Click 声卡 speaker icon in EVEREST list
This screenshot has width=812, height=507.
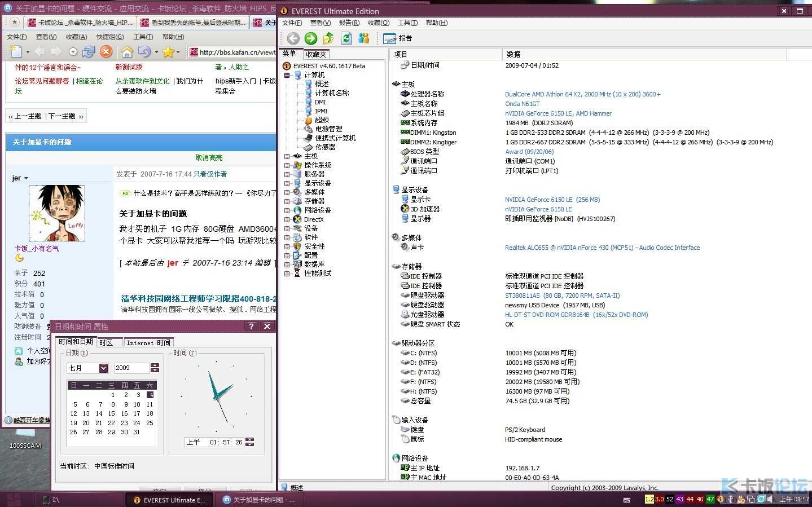click(x=405, y=248)
